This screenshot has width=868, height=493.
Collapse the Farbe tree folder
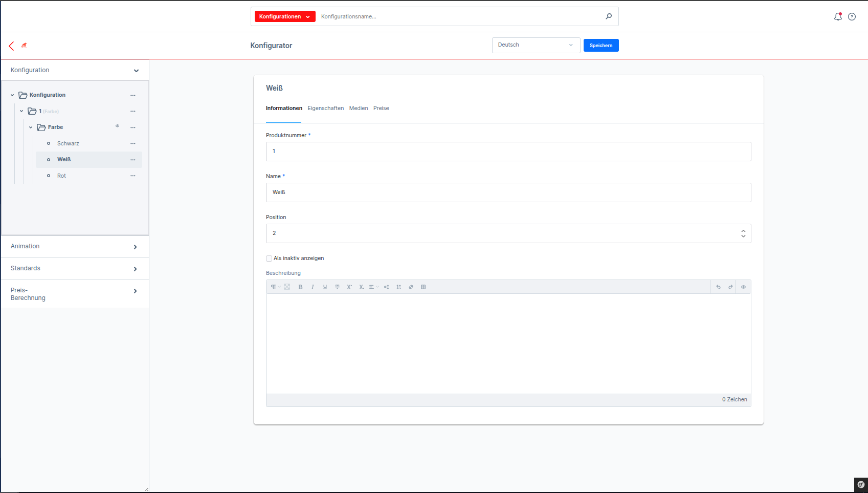[31, 127]
